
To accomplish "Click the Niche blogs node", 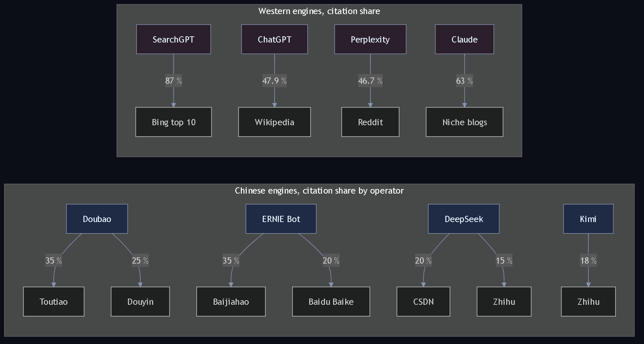I will coord(464,122).
